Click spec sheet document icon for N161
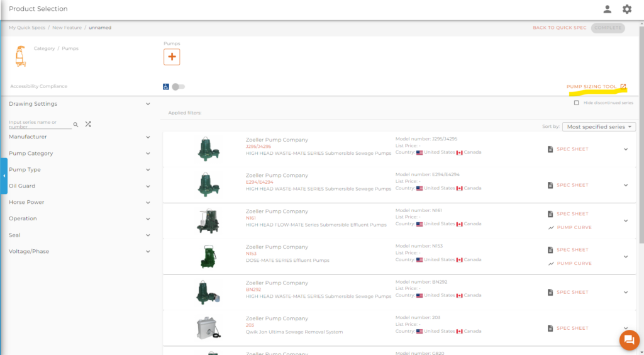Image resolution: width=644 pixels, height=355 pixels. point(550,214)
